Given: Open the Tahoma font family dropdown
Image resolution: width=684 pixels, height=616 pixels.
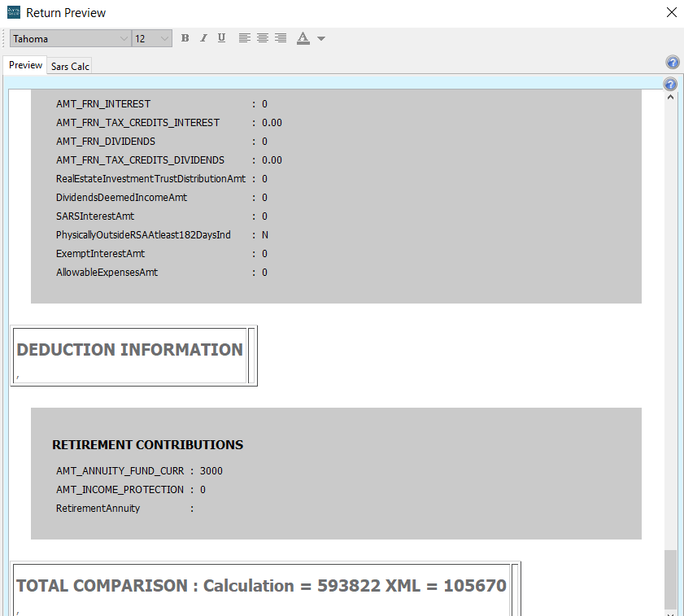Looking at the screenshot, I should [124, 39].
